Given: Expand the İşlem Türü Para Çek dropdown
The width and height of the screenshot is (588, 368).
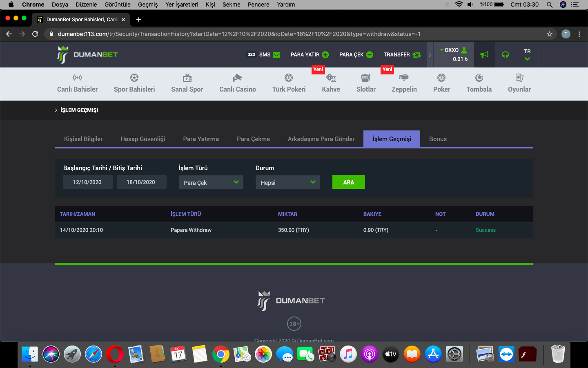Looking at the screenshot, I should (x=211, y=182).
